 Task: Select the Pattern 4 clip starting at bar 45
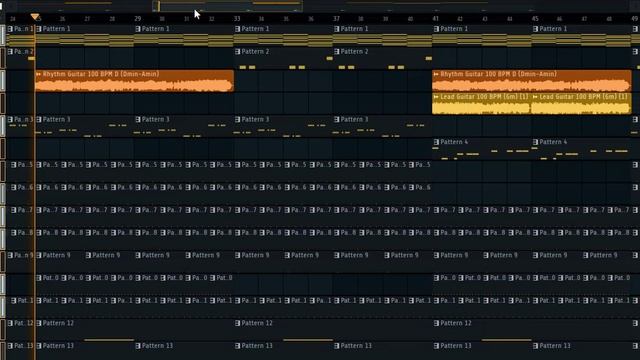pos(582,149)
